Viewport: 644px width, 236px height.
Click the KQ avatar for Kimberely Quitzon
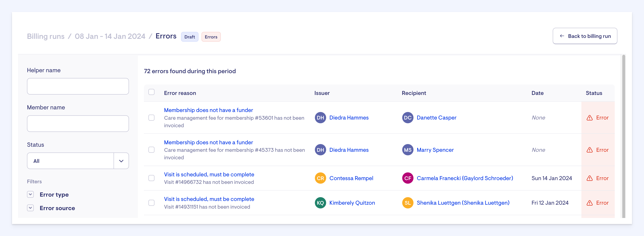(320, 203)
